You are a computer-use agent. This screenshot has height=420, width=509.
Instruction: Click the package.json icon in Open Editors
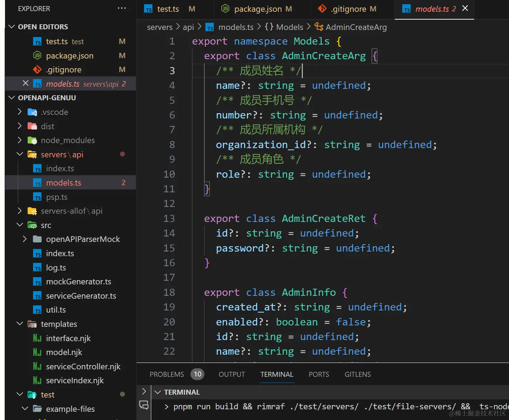(37, 55)
